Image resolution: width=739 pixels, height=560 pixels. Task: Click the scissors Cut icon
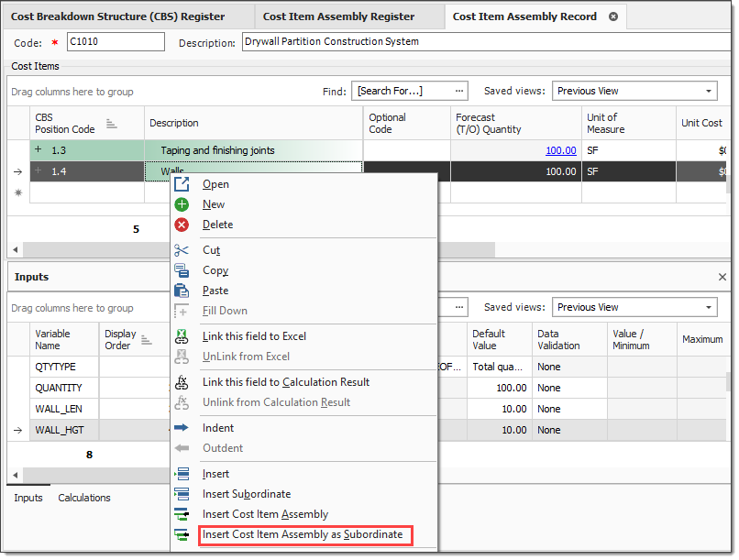[x=182, y=250]
